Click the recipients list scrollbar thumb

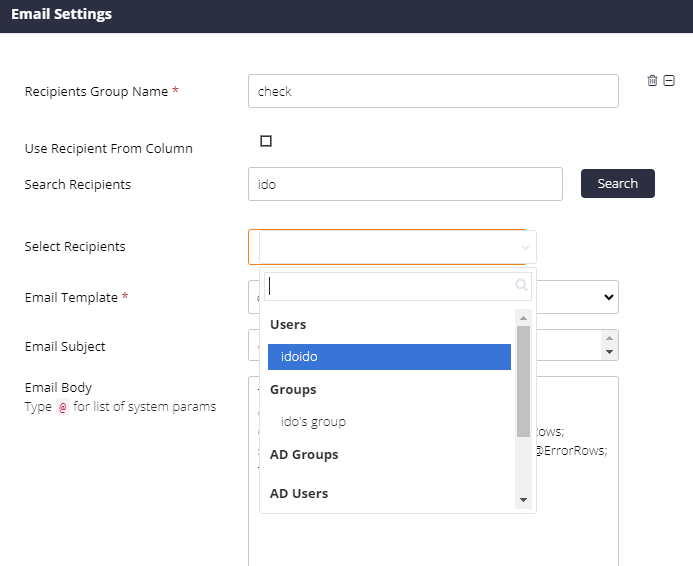click(523, 381)
